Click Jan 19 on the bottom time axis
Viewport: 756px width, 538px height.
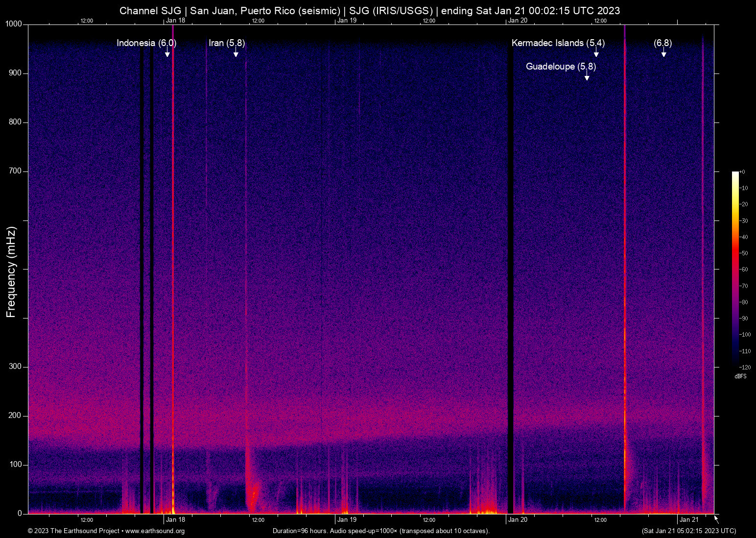(x=347, y=520)
